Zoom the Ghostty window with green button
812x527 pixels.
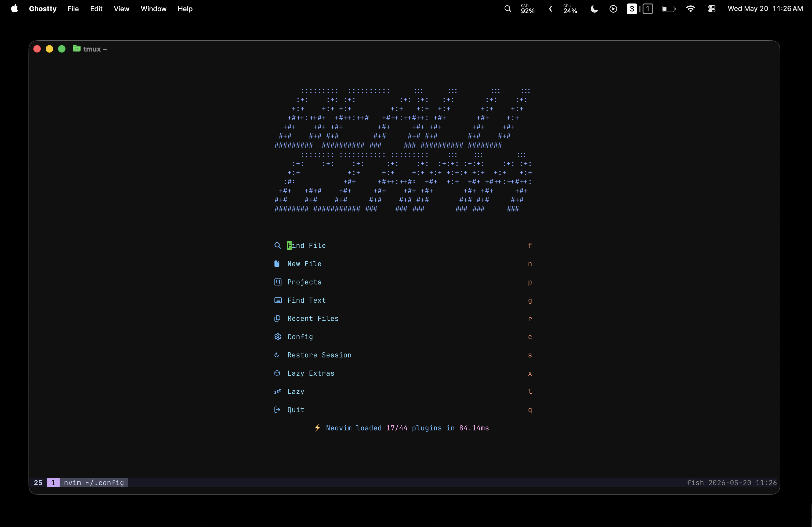pyautogui.click(x=62, y=49)
